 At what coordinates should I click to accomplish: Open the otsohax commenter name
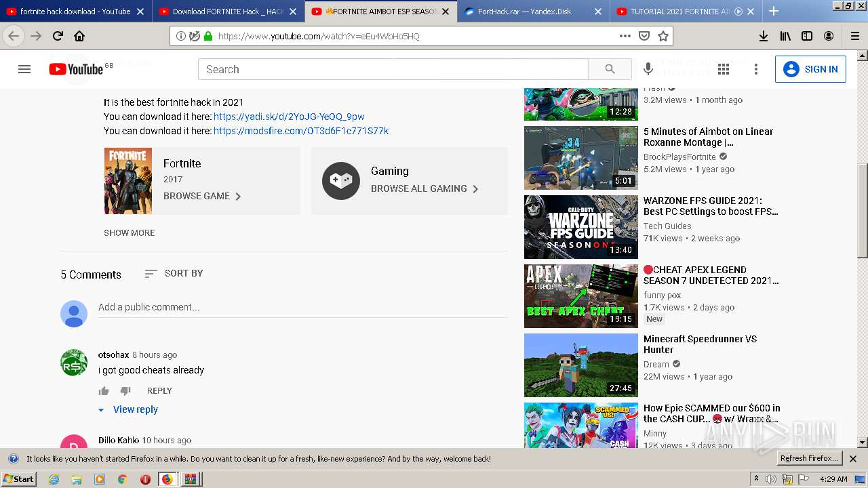[x=113, y=354]
